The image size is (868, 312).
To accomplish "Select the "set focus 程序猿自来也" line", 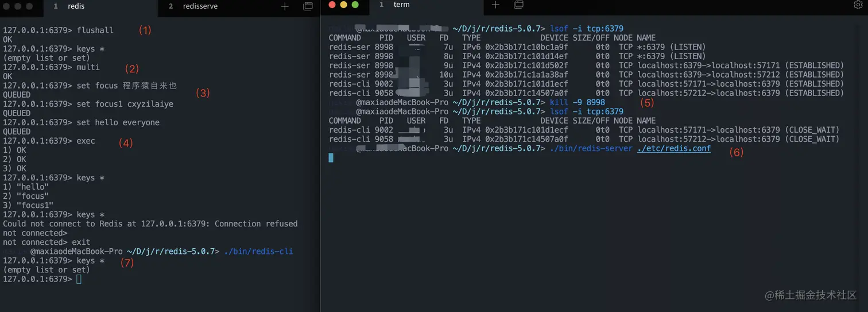I will coord(90,86).
